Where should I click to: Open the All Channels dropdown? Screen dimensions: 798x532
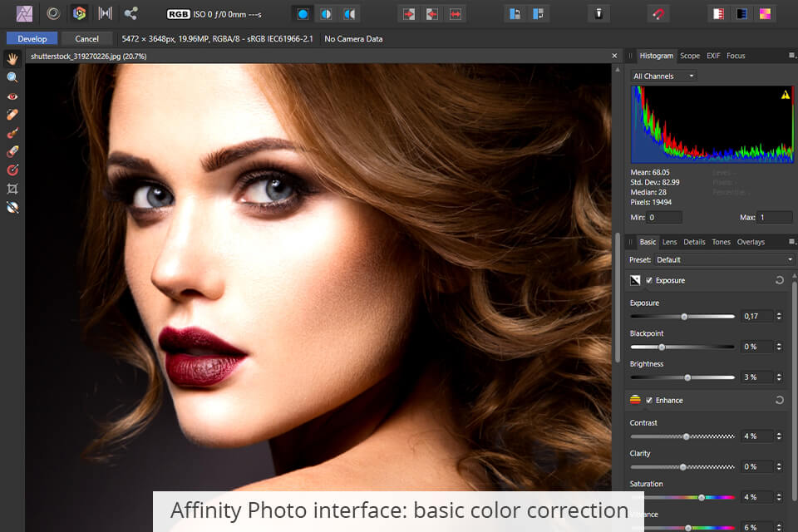pos(663,76)
